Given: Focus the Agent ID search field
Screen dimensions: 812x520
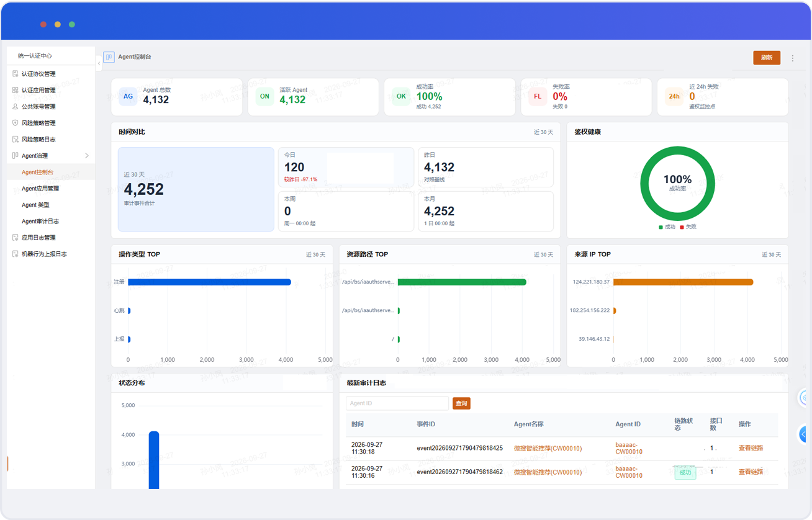Looking at the screenshot, I should coord(397,403).
